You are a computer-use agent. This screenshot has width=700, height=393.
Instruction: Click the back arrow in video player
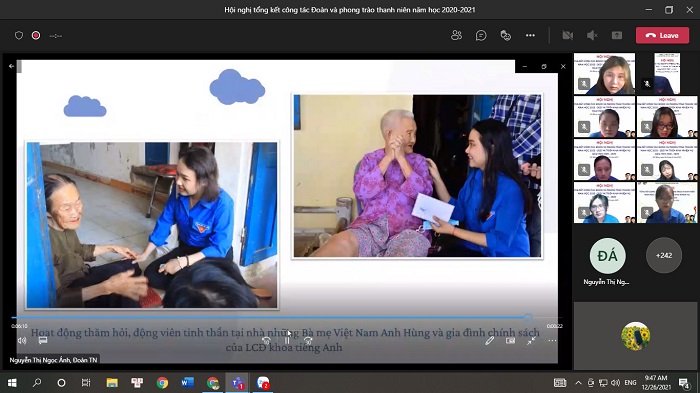click(x=11, y=66)
